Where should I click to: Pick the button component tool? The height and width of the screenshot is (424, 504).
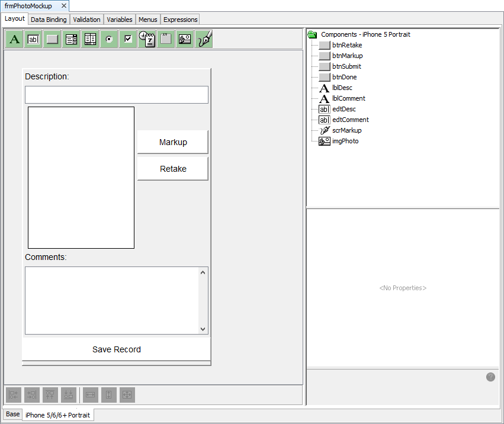53,39
